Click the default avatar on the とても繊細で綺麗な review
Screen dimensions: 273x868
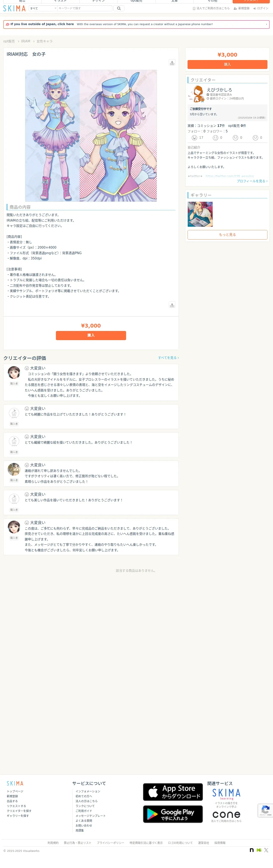point(14,441)
